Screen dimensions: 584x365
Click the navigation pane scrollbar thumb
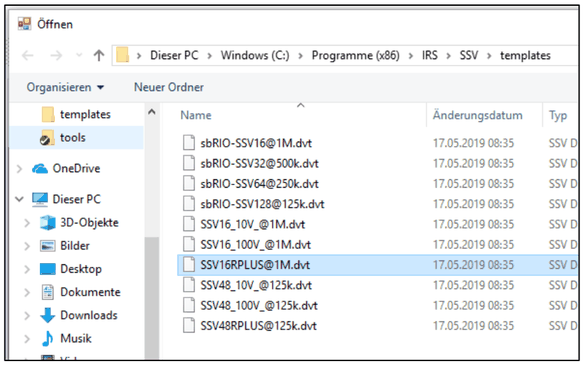152,298
